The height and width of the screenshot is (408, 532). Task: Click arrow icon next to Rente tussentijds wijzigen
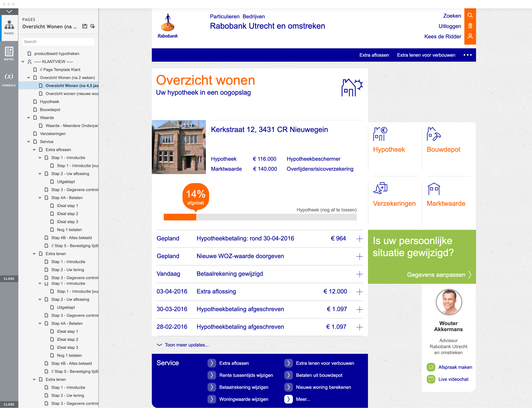coord(212,375)
